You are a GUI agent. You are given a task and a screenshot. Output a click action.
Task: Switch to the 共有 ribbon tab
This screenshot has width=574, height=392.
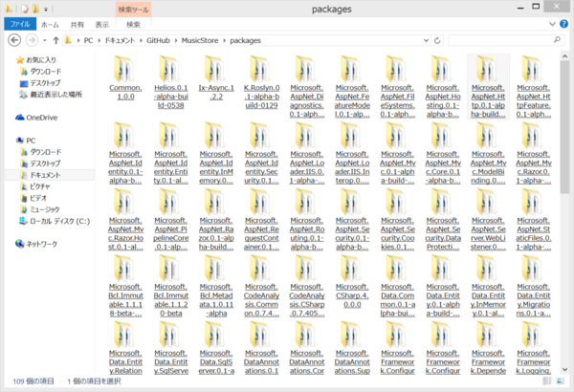tap(77, 25)
